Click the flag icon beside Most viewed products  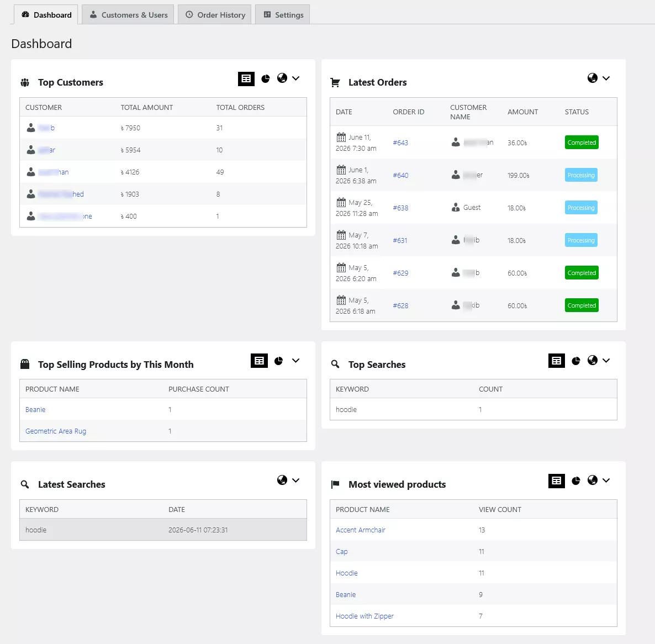[335, 484]
